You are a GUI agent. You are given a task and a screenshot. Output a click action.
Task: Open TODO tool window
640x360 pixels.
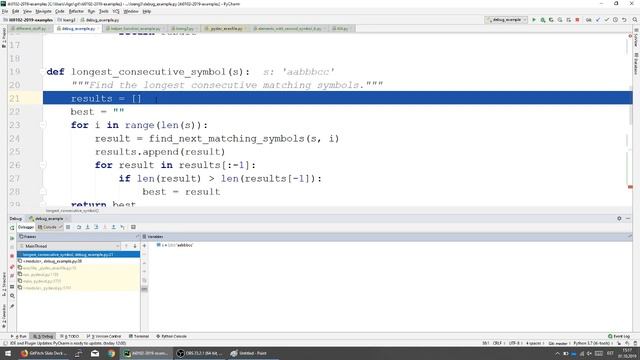pyautogui.click(x=70, y=336)
